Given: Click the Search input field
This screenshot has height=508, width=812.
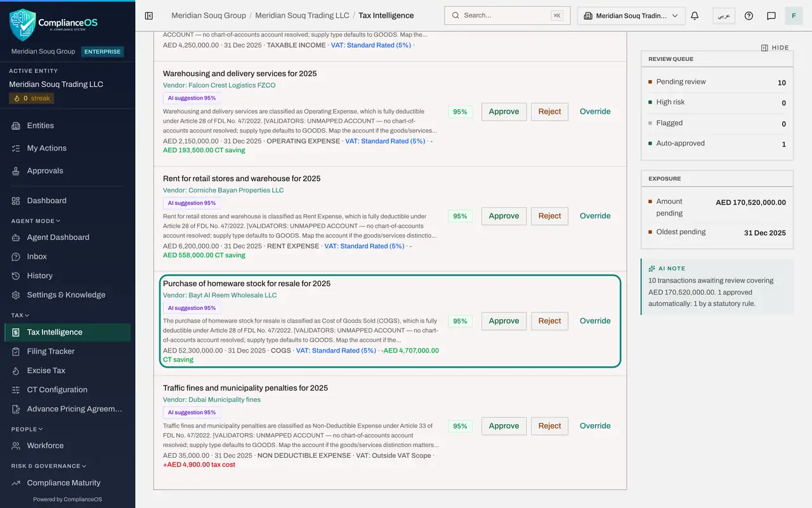Looking at the screenshot, I should point(507,15).
